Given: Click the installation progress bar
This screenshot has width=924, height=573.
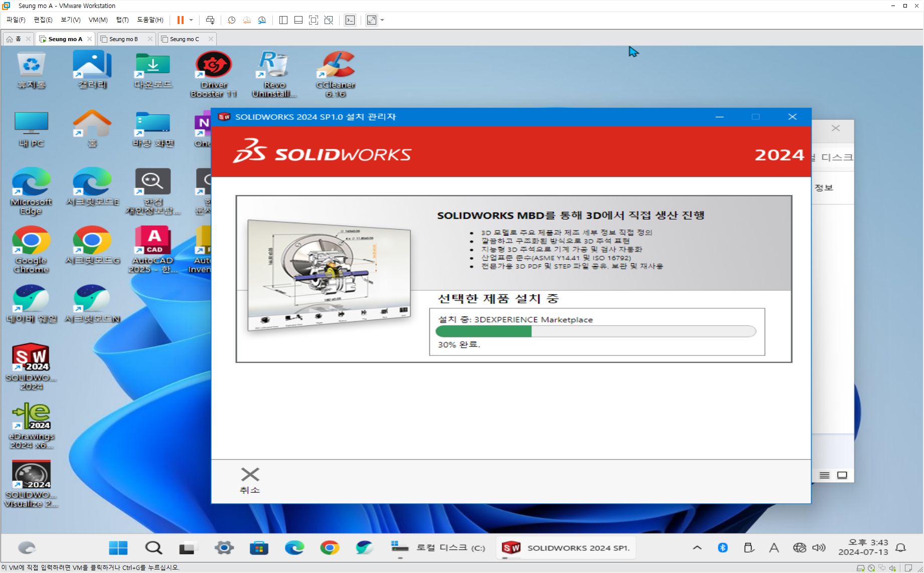Looking at the screenshot, I should [596, 331].
